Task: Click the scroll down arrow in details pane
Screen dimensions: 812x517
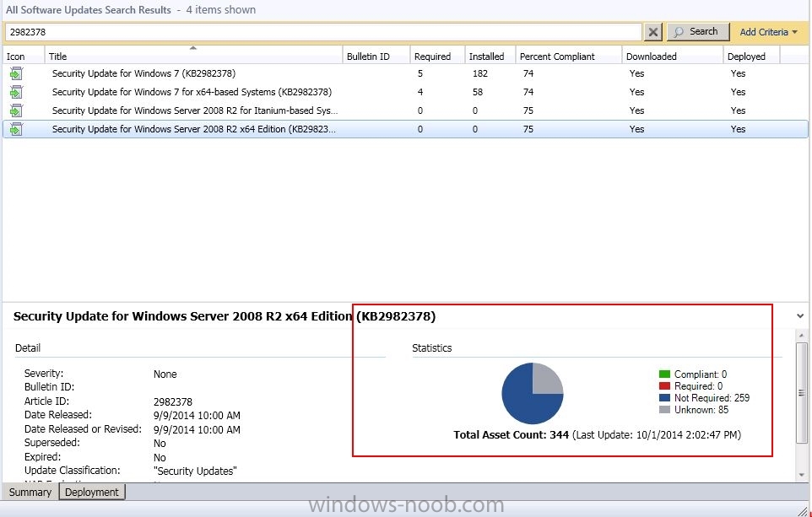Action: [x=802, y=475]
